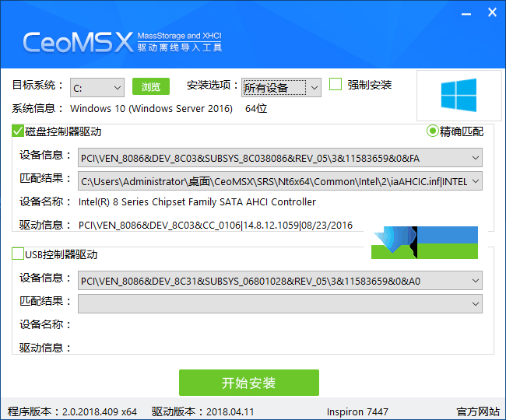Viewport: 506px width, 420px height.
Task: Enable the USB控制器驱动 checkbox
Action: [18, 254]
